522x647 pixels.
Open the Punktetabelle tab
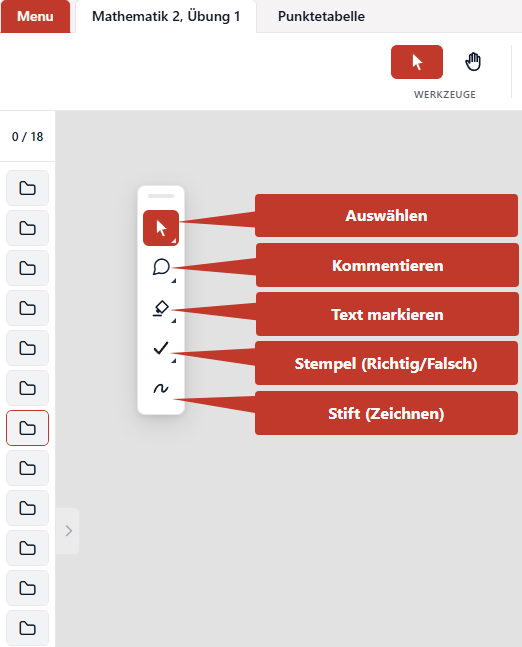tap(321, 17)
